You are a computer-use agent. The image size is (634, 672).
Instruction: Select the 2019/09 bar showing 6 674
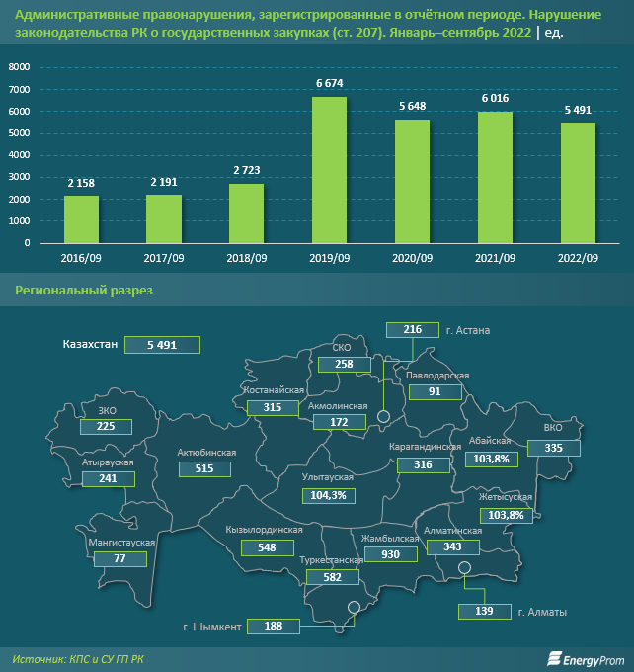point(330,170)
